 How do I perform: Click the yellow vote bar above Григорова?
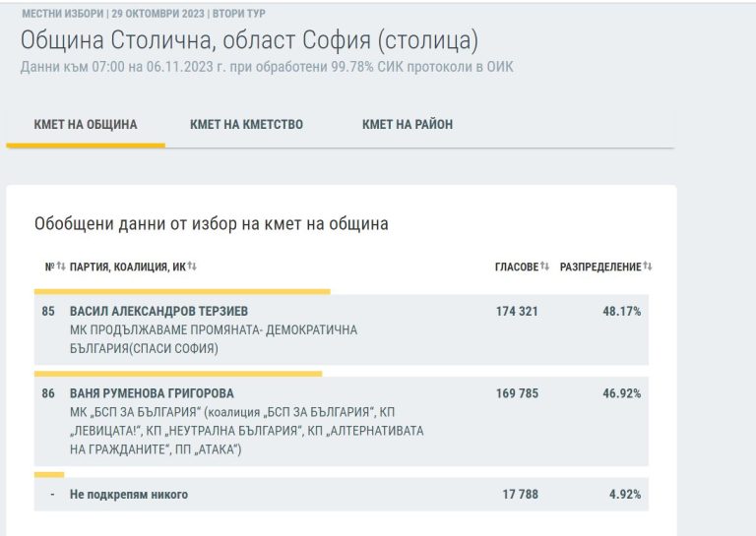[x=178, y=374]
